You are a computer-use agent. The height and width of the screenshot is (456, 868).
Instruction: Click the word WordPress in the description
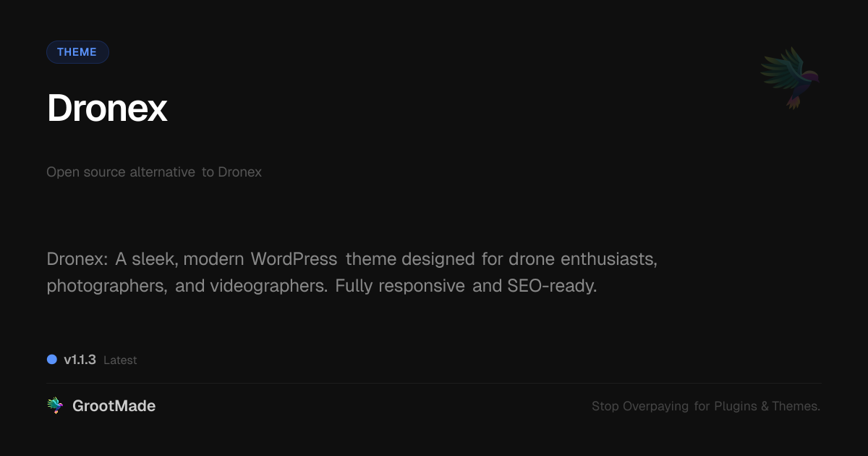294,258
